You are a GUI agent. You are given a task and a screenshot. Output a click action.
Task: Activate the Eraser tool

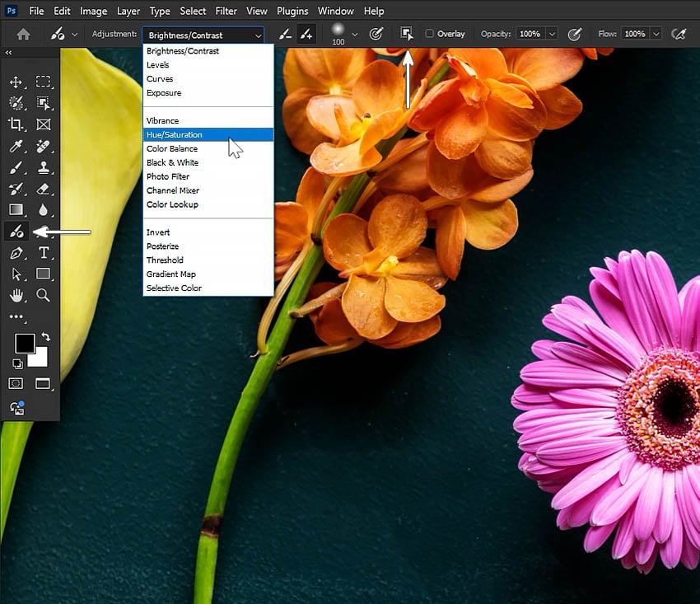[44, 190]
